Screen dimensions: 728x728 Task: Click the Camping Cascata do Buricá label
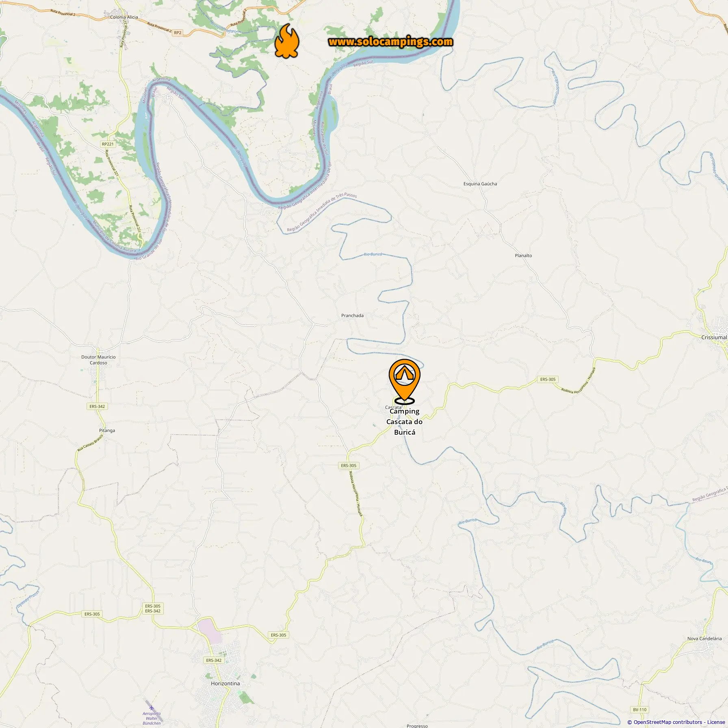[x=404, y=422]
